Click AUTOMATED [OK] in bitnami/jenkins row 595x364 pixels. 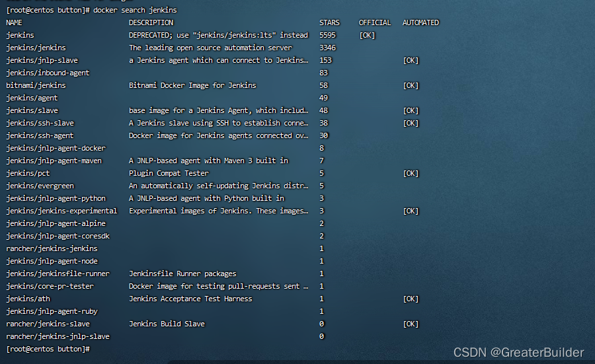pyautogui.click(x=411, y=85)
